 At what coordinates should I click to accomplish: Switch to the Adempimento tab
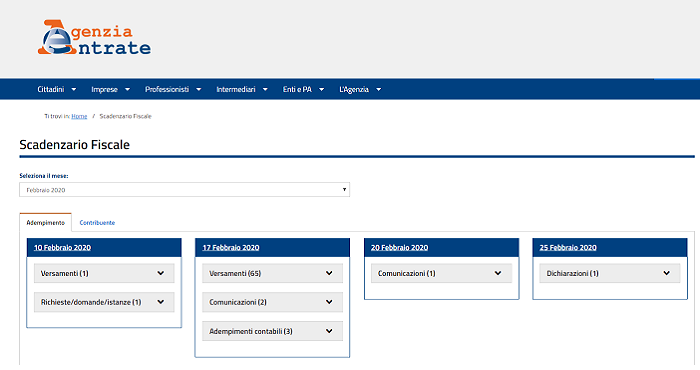46,222
